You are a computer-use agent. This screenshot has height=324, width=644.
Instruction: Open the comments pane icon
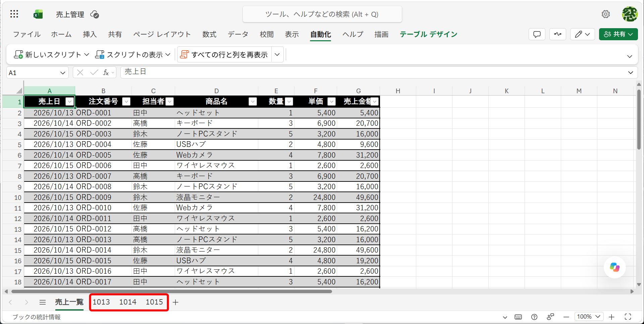[537, 34]
